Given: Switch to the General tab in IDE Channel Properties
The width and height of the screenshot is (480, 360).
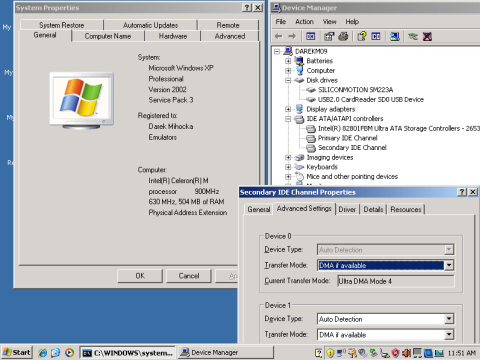Looking at the screenshot, I should (x=259, y=209).
